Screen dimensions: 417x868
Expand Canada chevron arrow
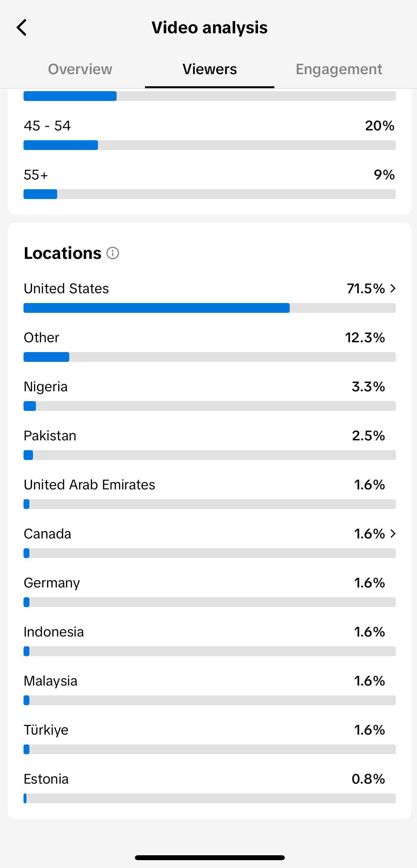click(393, 534)
